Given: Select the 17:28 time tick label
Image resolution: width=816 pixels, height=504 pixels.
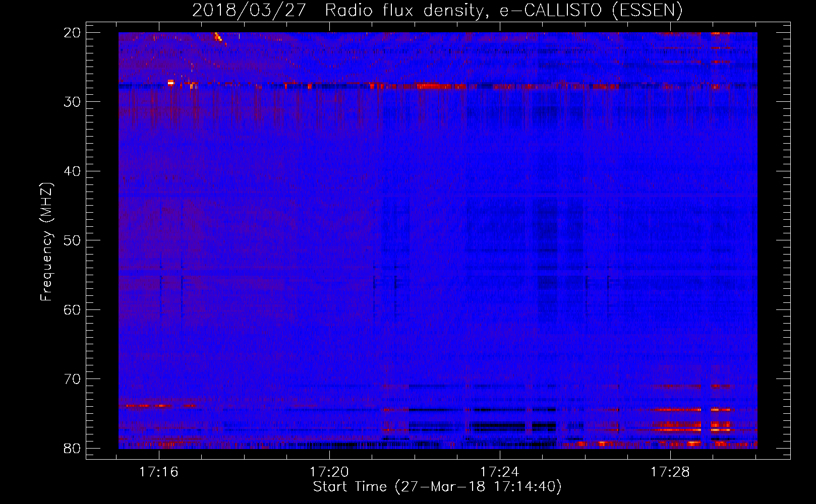Looking at the screenshot, I should (x=670, y=472).
